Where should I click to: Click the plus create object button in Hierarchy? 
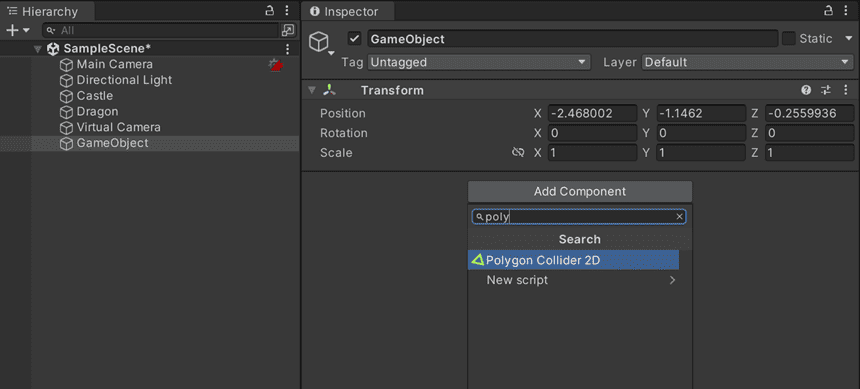pos(12,30)
